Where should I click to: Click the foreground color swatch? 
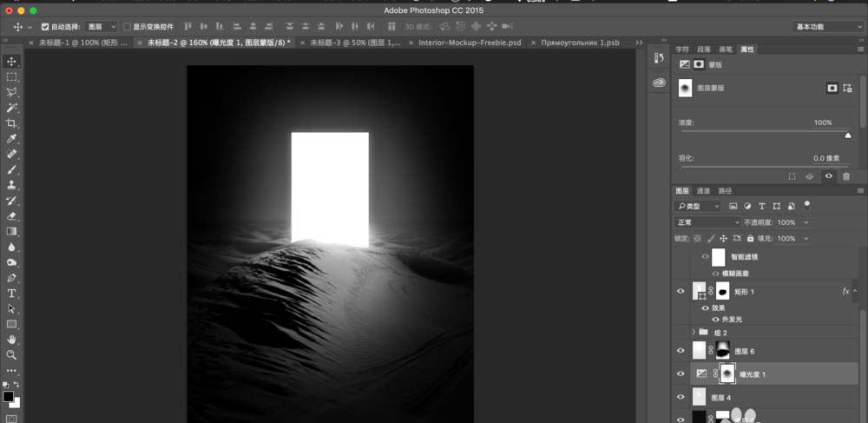click(9, 396)
